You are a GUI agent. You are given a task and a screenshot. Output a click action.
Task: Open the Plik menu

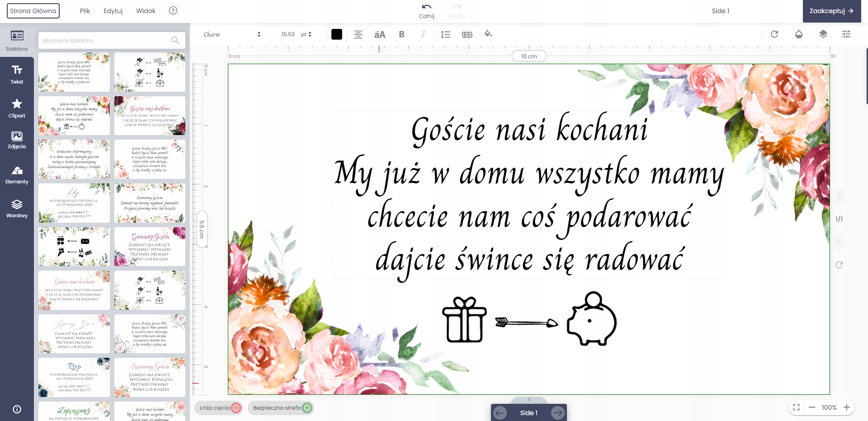(x=85, y=11)
